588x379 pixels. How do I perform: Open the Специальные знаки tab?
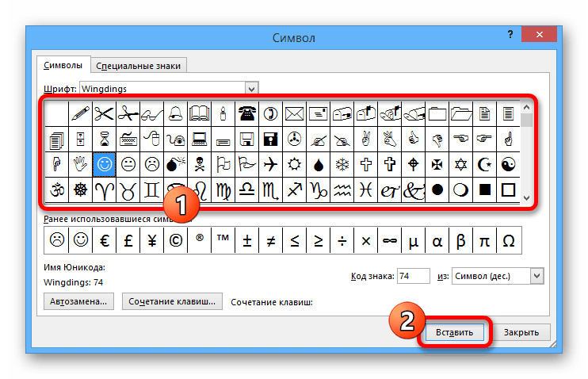coord(139,66)
